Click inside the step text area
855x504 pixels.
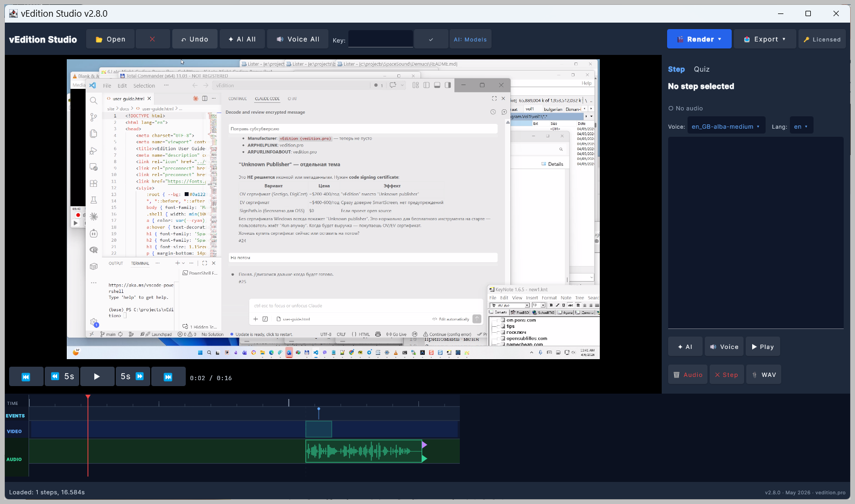[756, 233]
